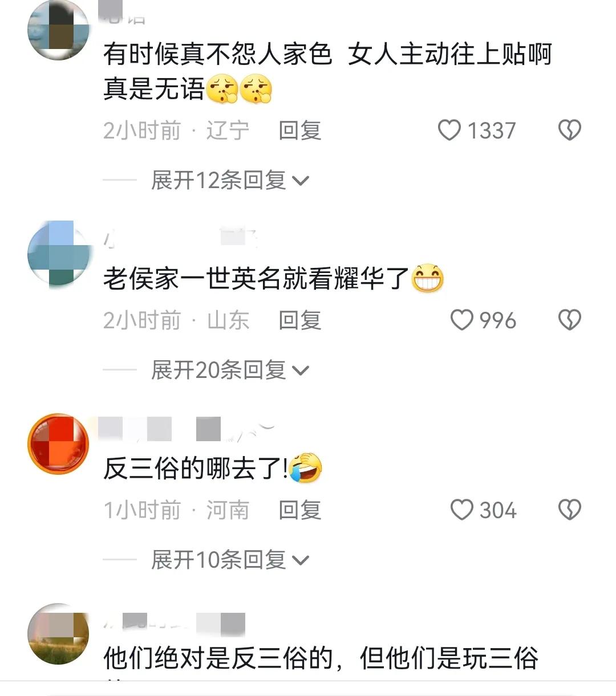Like the Henan comment with 304 likes

tap(462, 510)
